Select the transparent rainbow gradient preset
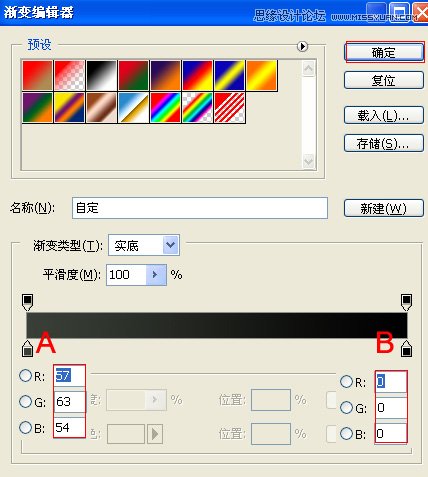This screenshot has height=477, width=428. pyautogui.click(x=198, y=107)
